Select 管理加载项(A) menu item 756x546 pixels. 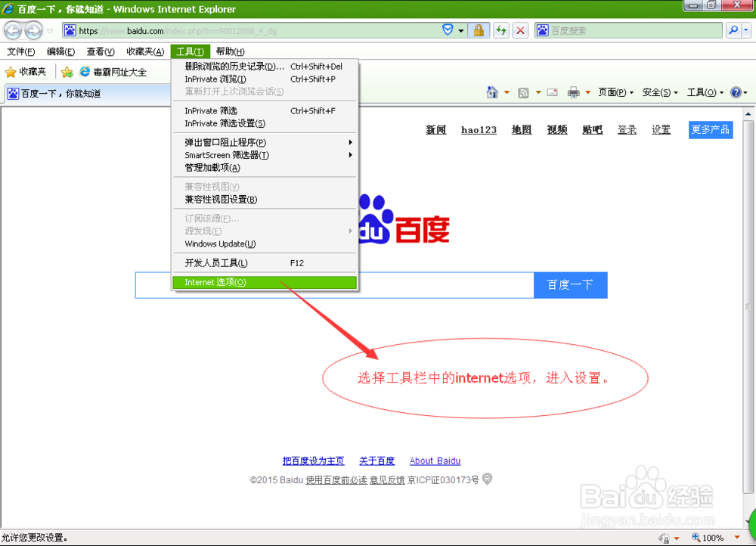click(x=264, y=167)
